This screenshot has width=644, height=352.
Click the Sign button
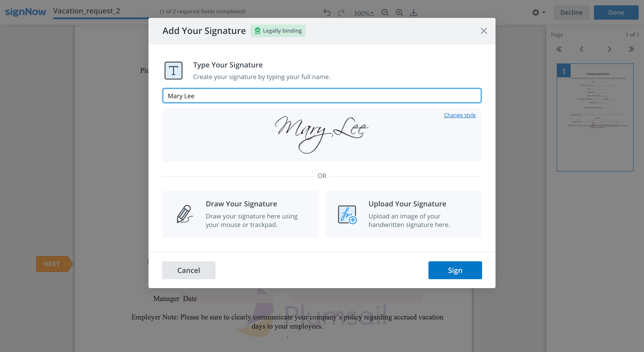pos(455,270)
